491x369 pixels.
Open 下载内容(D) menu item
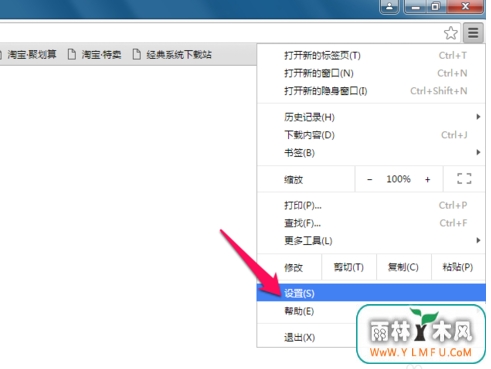371,135
